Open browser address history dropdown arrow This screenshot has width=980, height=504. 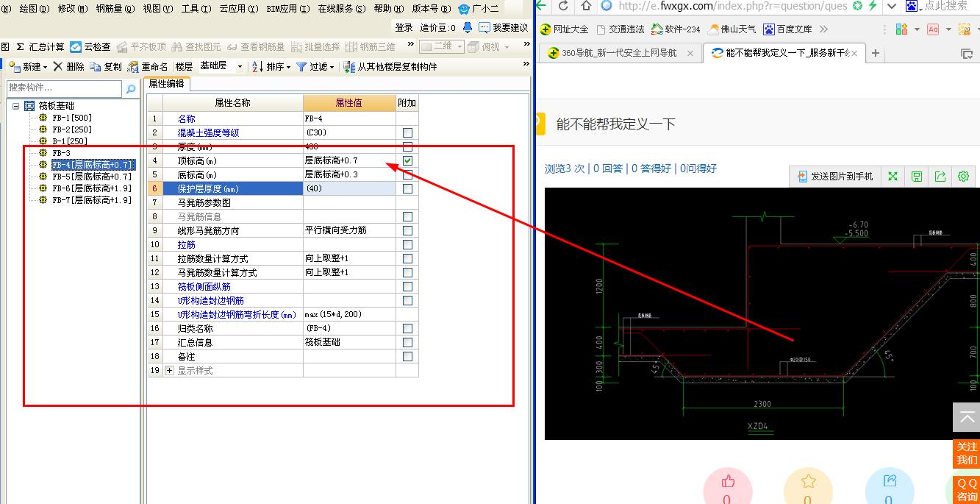[892, 6]
